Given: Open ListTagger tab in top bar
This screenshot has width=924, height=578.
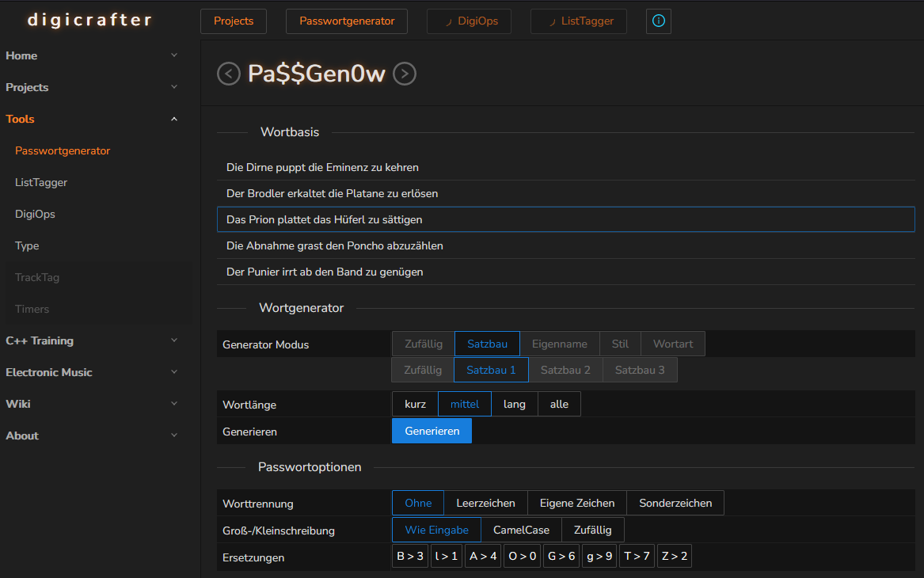Looking at the screenshot, I should [x=579, y=21].
